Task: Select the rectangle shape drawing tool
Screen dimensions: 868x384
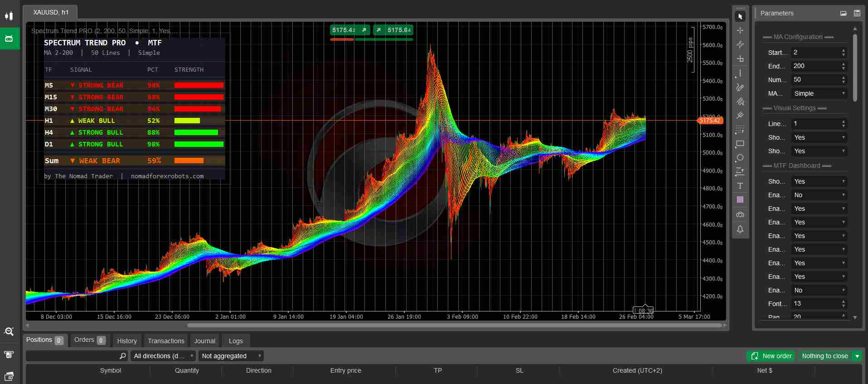Action: pyautogui.click(x=740, y=144)
